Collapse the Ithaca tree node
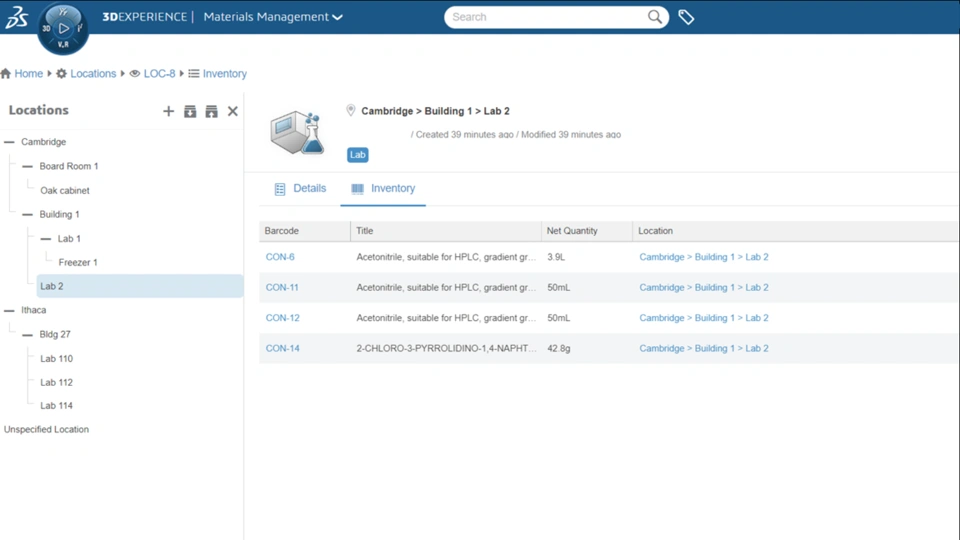The height and width of the screenshot is (540, 960). tap(9, 310)
